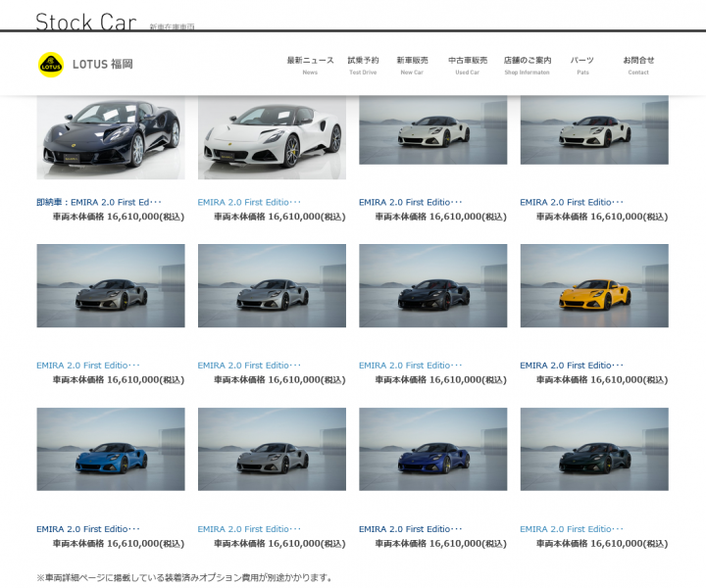Click the LOTUS 福岡 site title
Screen dimensions: 706x588
[x=103, y=65]
